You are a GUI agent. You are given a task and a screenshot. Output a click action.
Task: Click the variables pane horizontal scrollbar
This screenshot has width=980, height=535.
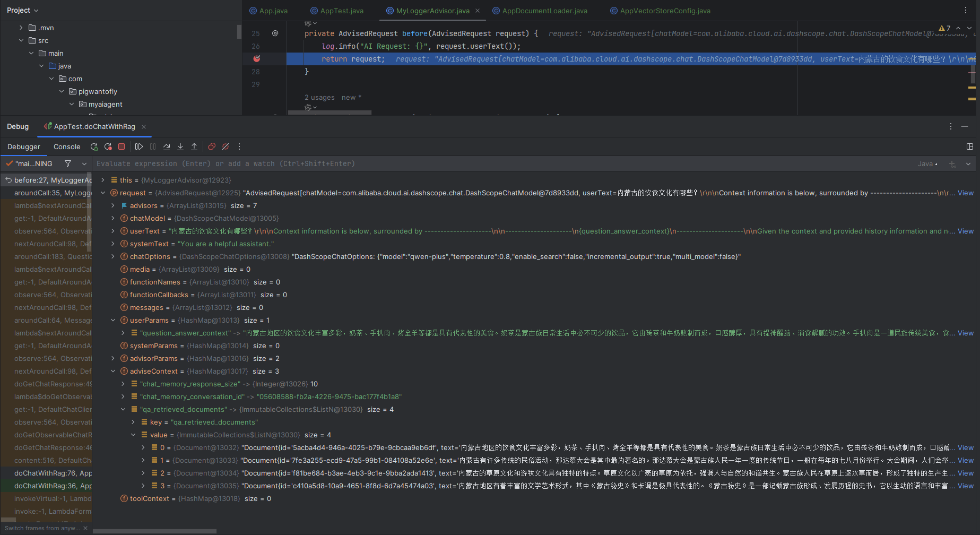(155, 531)
